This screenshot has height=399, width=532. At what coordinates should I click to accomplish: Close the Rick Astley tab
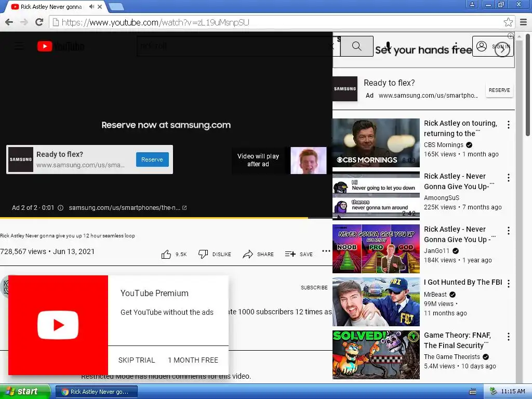(100, 6)
